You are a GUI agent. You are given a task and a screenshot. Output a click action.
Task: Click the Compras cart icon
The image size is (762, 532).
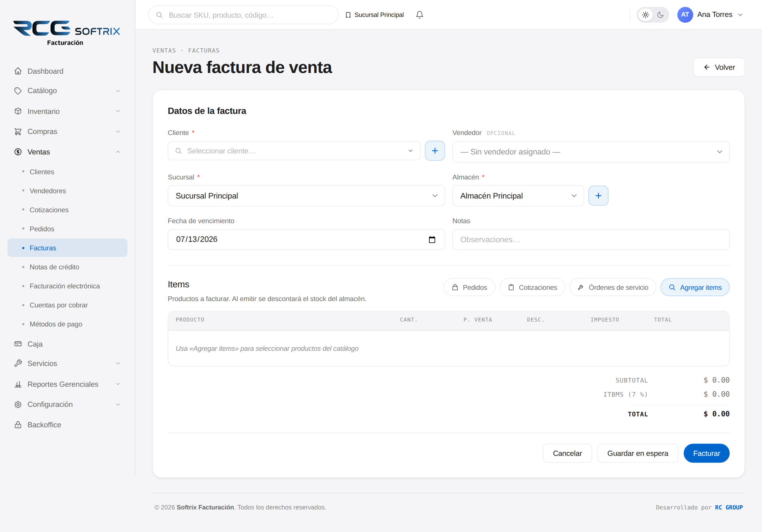tap(18, 132)
